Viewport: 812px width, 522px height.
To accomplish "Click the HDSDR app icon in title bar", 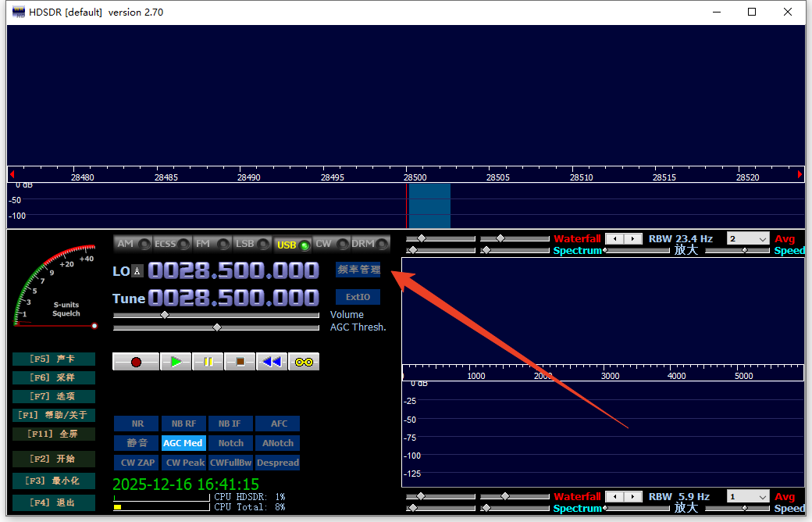I will (18, 12).
